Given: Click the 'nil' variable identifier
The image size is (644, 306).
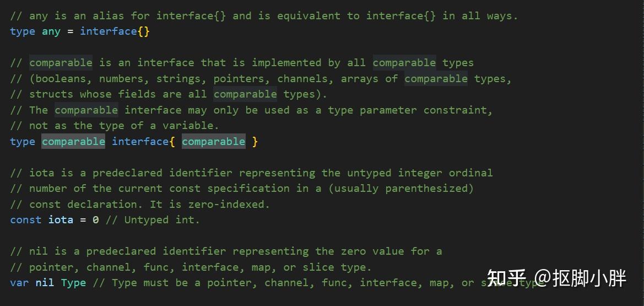Looking at the screenshot, I should pyautogui.click(x=45, y=283).
